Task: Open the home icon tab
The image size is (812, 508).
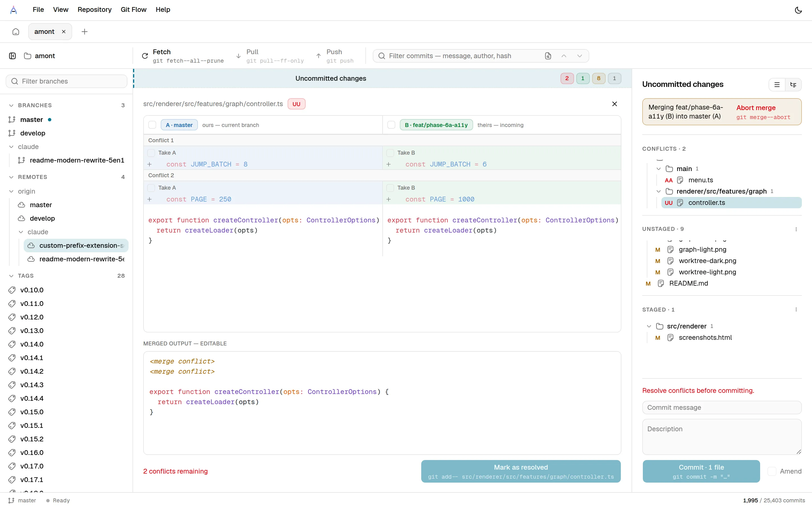Action: click(x=16, y=32)
